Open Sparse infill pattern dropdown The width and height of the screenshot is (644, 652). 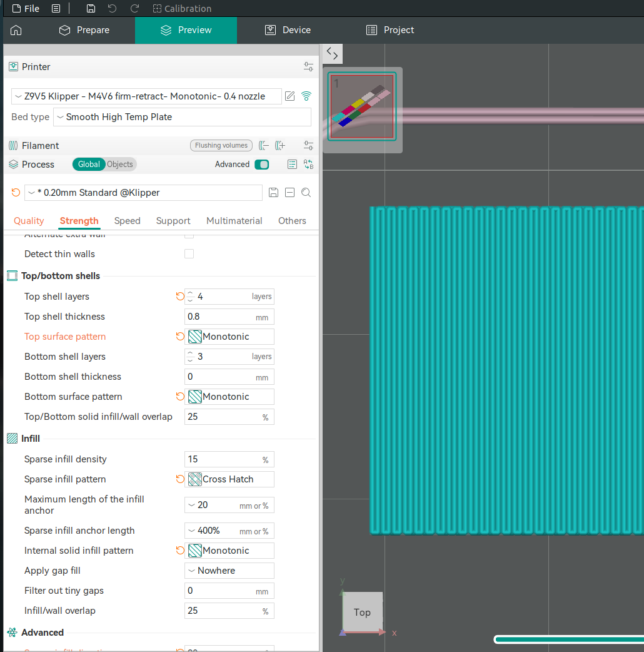(x=229, y=479)
